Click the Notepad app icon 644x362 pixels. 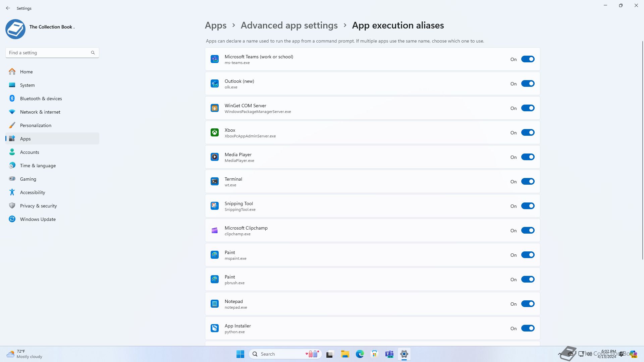215,304
